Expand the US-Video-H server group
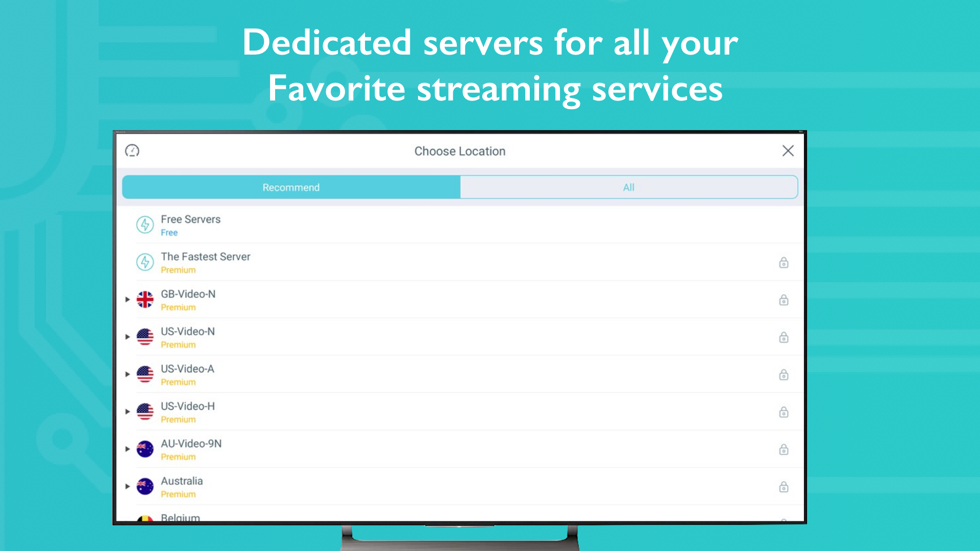980x551 pixels. (128, 411)
